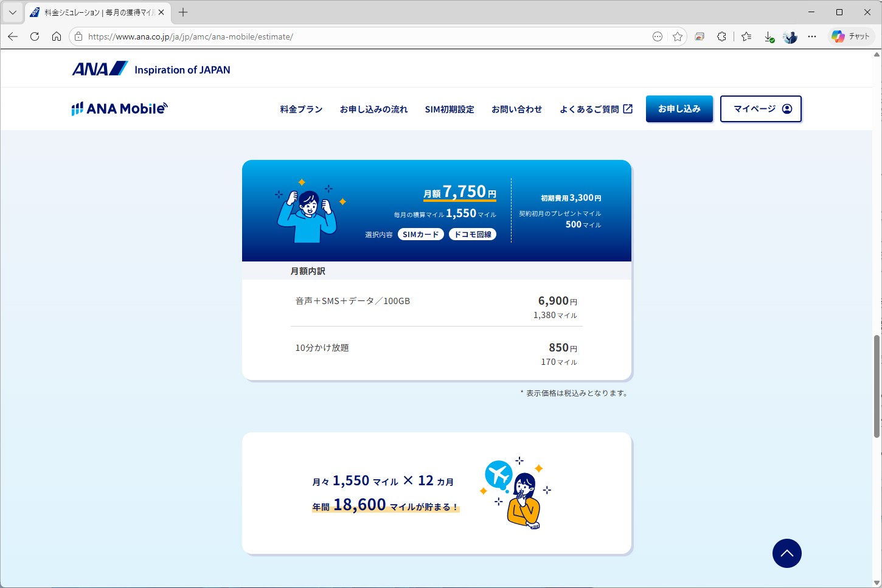
Task: Open the 料金プラン menu item
Action: pos(301,109)
